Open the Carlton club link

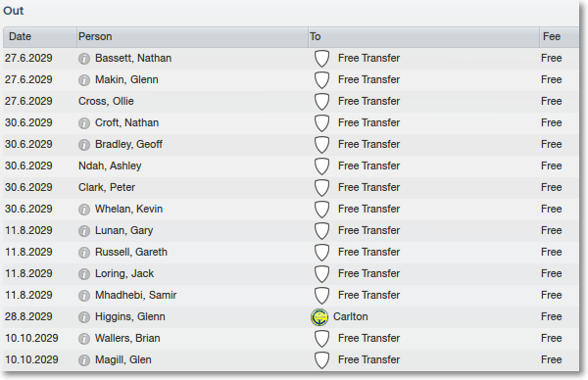pos(351,316)
